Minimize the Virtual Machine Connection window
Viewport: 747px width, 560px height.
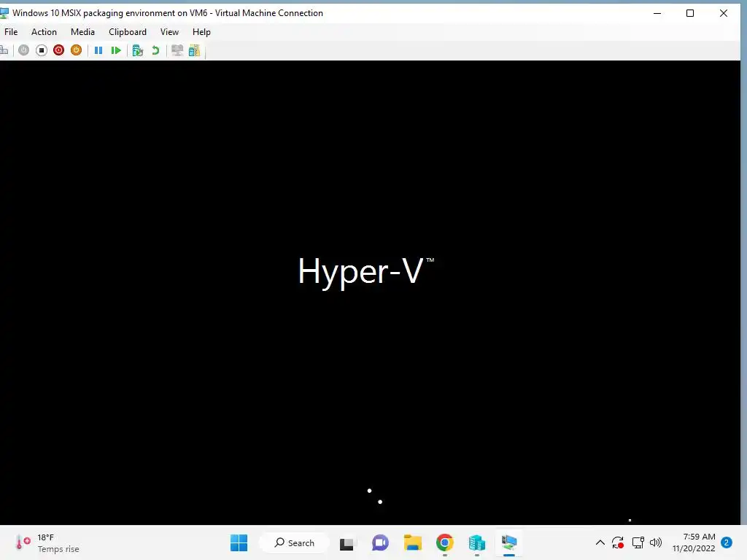point(657,13)
